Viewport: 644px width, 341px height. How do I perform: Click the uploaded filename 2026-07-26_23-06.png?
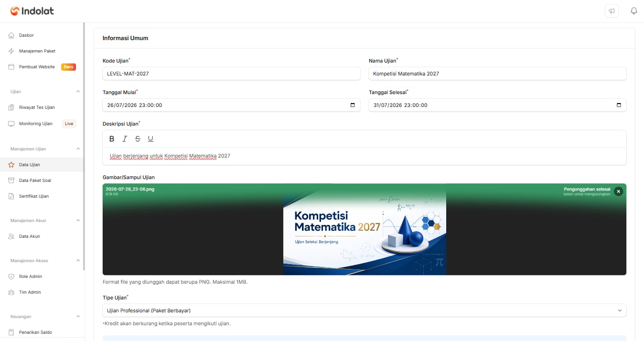130,189
